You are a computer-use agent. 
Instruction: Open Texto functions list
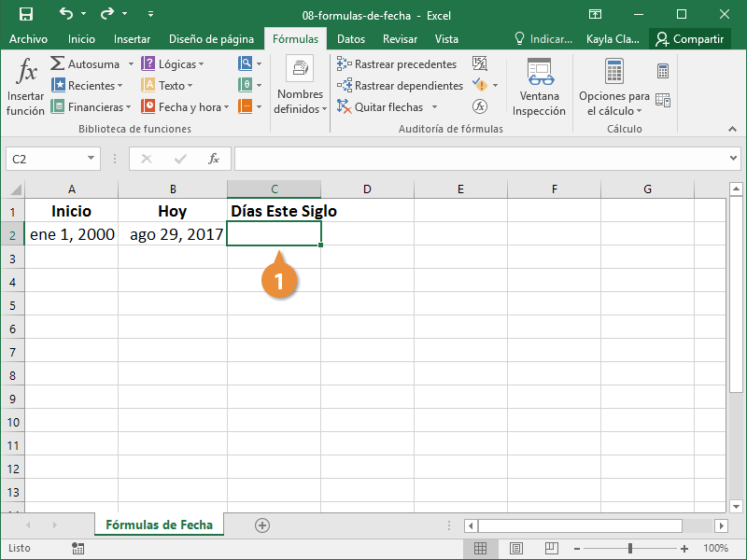click(167, 86)
